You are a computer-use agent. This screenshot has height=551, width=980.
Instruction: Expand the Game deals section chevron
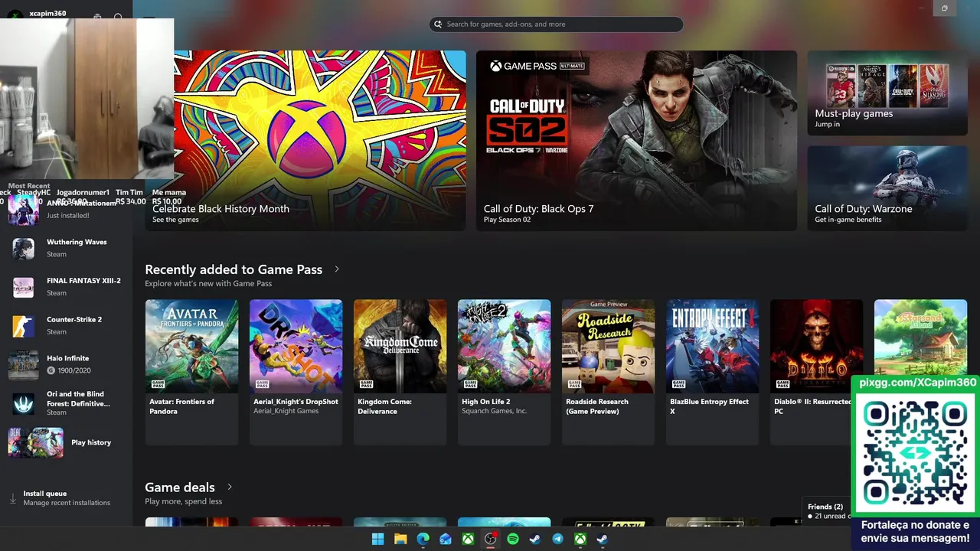coord(229,487)
